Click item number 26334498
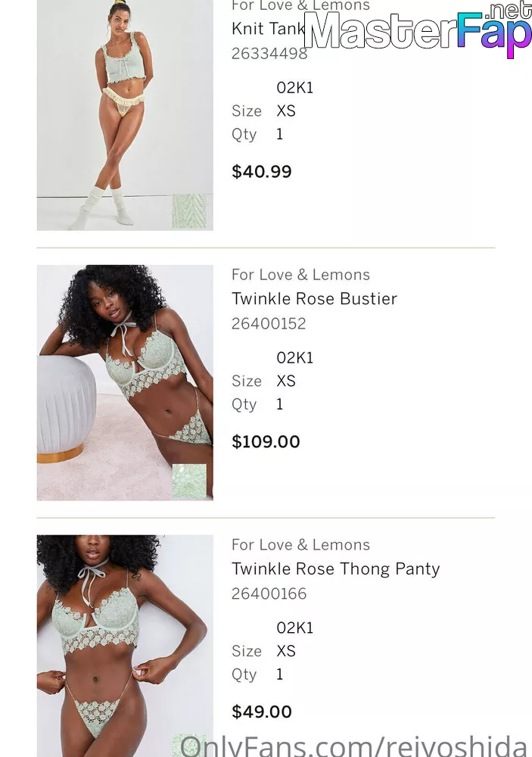Viewport: 532px width, 757px height. click(x=269, y=53)
